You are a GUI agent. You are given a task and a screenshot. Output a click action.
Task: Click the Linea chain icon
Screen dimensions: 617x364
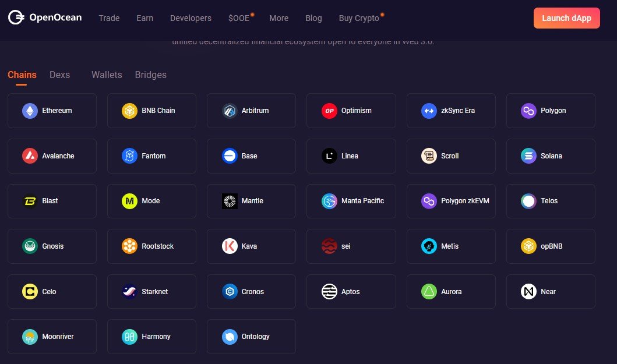click(329, 156)
